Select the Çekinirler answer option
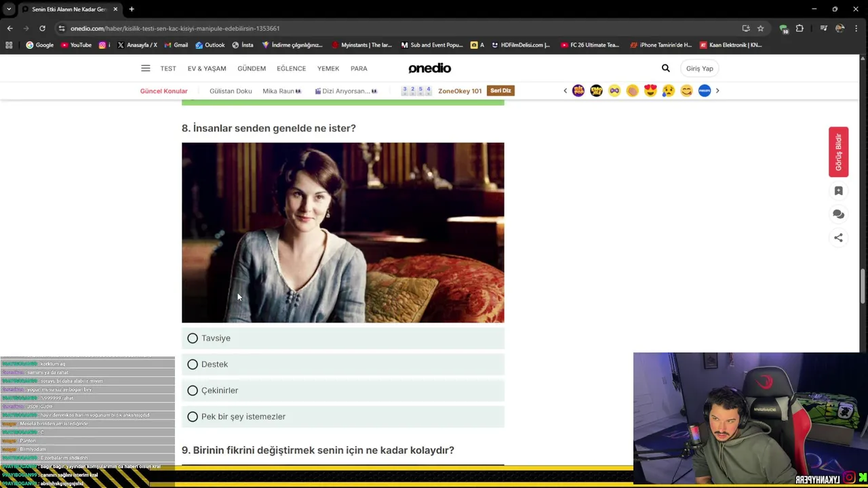 (x=342, y=390)
